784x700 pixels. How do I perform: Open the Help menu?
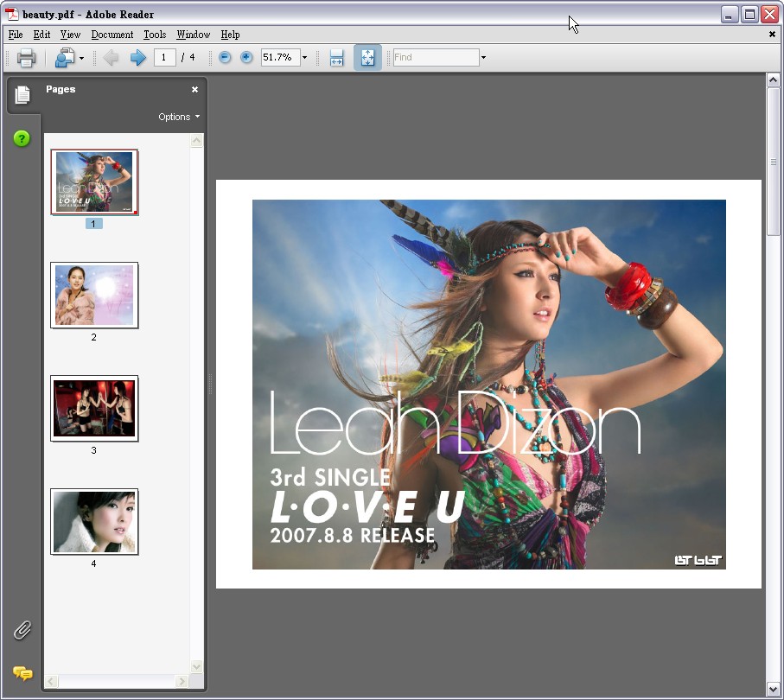pyautogui.click(x=231, y=35)
